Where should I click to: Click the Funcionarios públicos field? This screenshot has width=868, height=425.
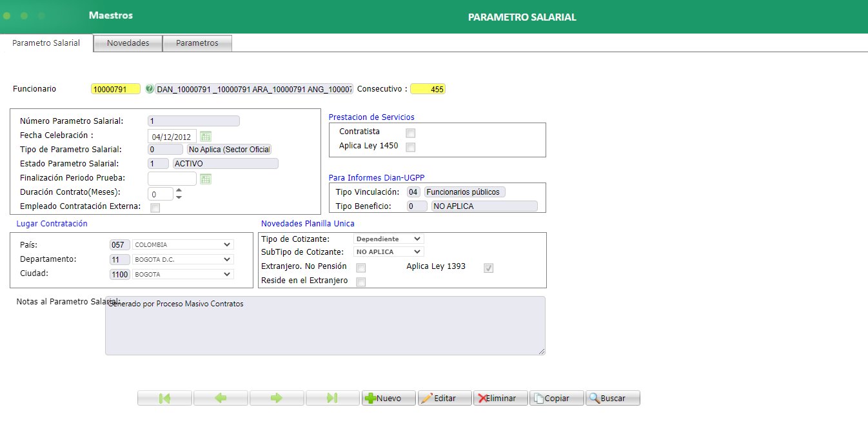(x=464, y=192)
